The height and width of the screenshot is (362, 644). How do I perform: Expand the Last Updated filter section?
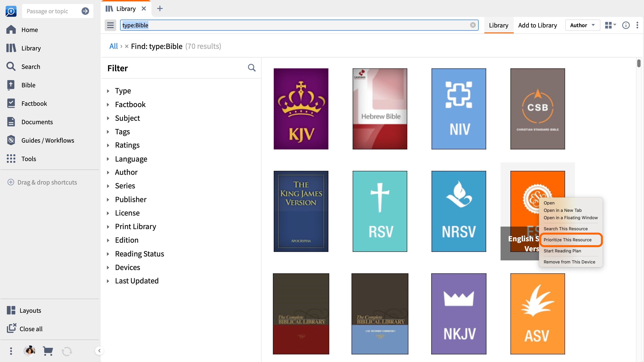[x=108, y=281]
